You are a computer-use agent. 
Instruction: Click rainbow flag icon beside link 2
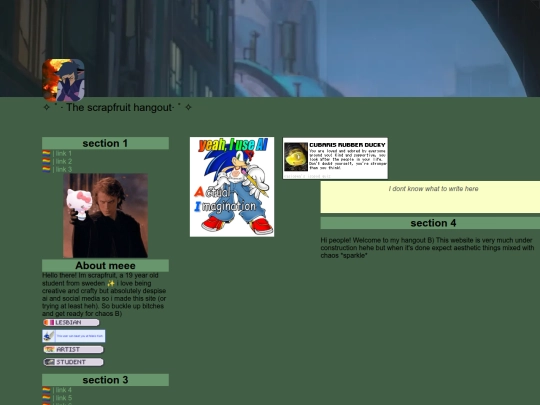[46, 161]
